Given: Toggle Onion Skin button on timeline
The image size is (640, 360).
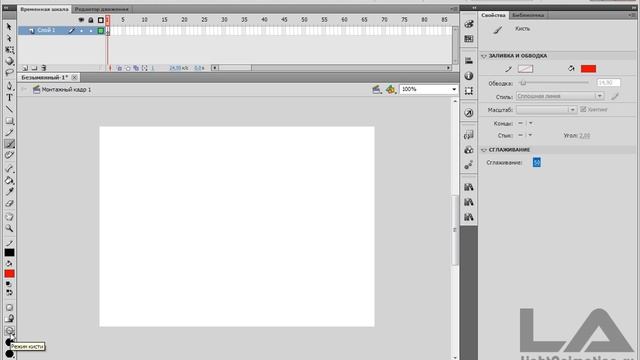Looking at the screenshot, I should [120, 68].
